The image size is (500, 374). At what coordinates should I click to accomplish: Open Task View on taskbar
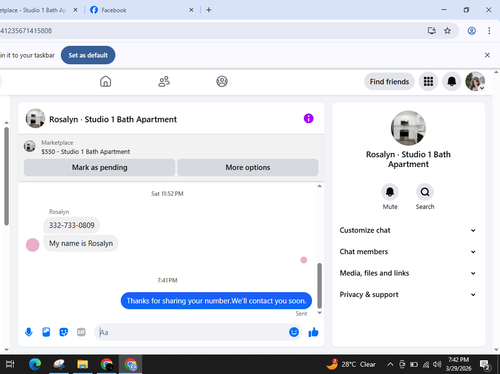(10, 364)
